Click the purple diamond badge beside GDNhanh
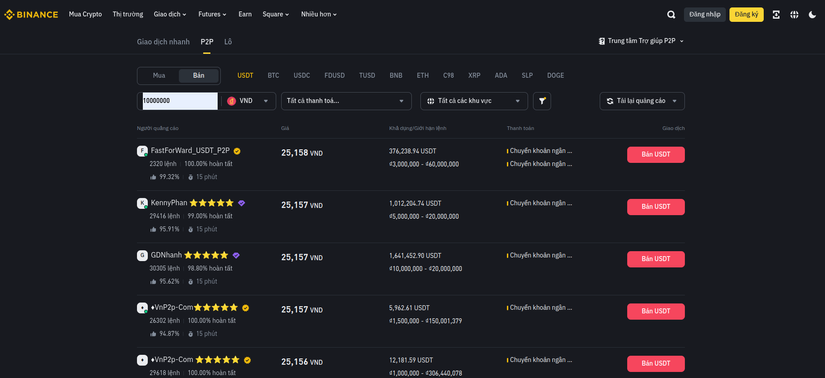This screenshot has height=378, width=825. coord(236,255)
